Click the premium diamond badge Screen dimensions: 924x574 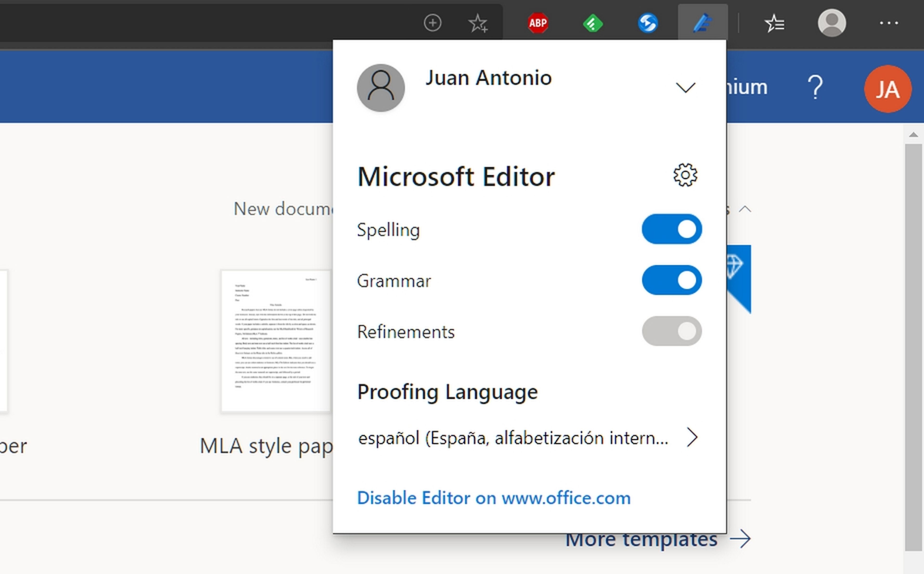[x=739, y=279]
